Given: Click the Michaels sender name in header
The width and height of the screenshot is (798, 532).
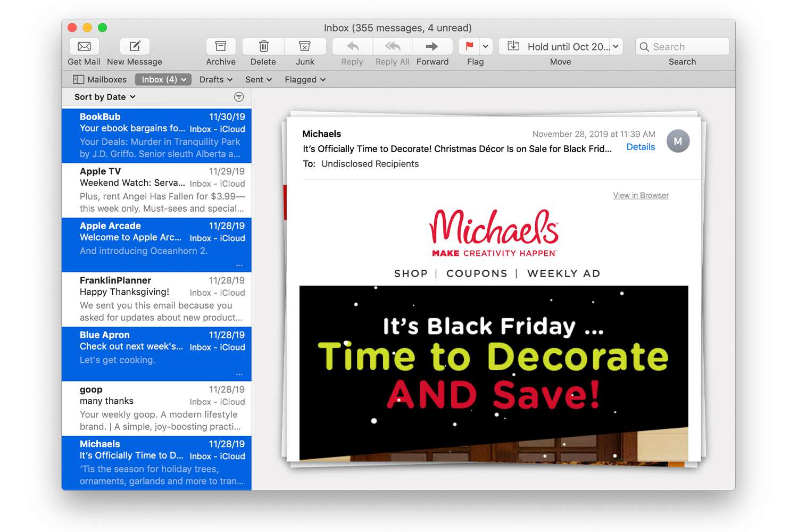Looking at the screenshot, I should (321, 134).
